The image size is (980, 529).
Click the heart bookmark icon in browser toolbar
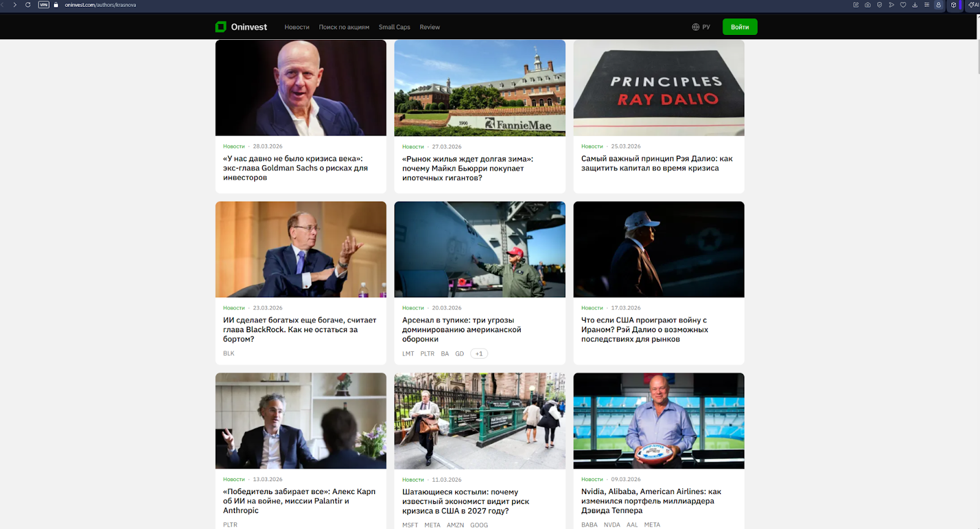[x=903, y=5]
